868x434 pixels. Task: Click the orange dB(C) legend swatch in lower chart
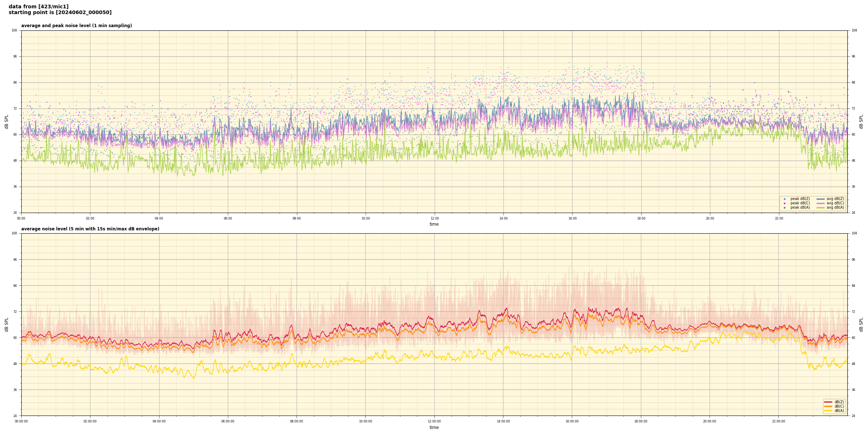pos(828,406)
